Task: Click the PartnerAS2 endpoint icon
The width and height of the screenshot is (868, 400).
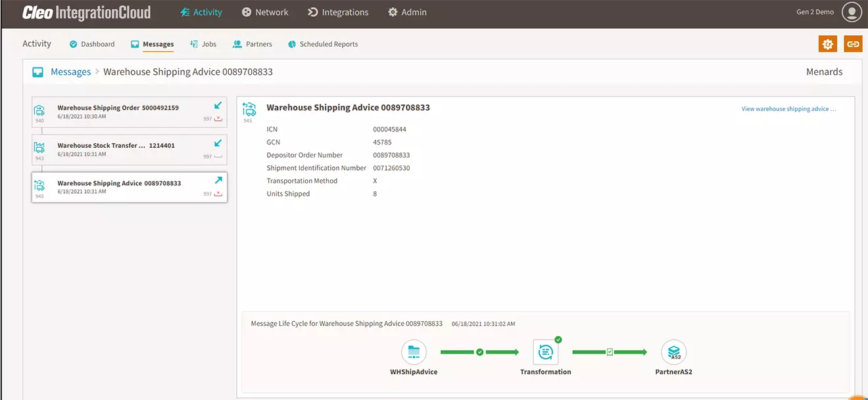Action: pos(674,352)
